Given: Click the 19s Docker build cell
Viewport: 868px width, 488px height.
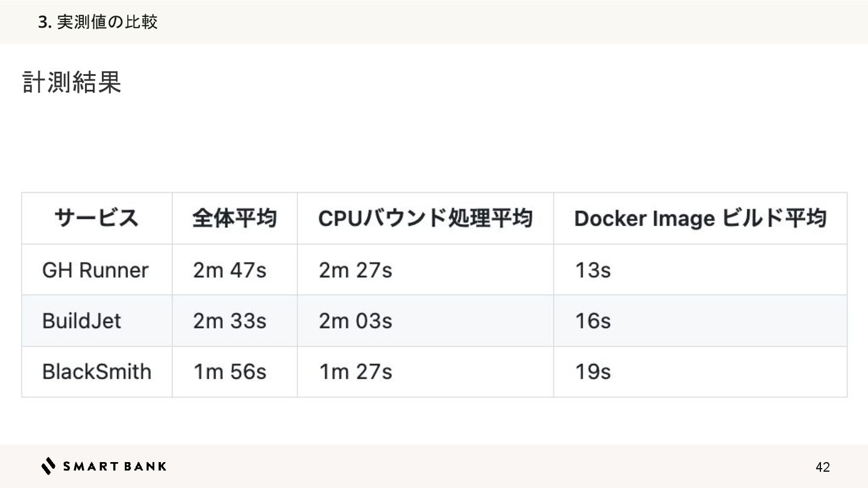Looking at the screenshot, I should point(593,372).
